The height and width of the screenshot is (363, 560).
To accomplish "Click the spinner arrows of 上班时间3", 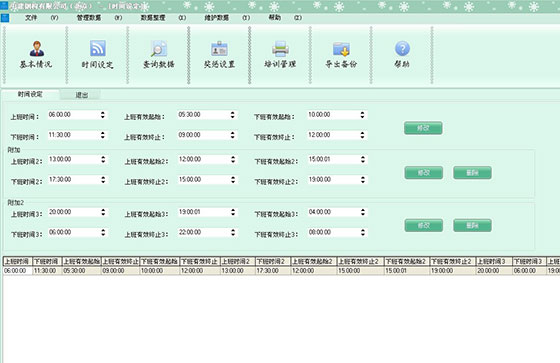I will click(103, 212).
